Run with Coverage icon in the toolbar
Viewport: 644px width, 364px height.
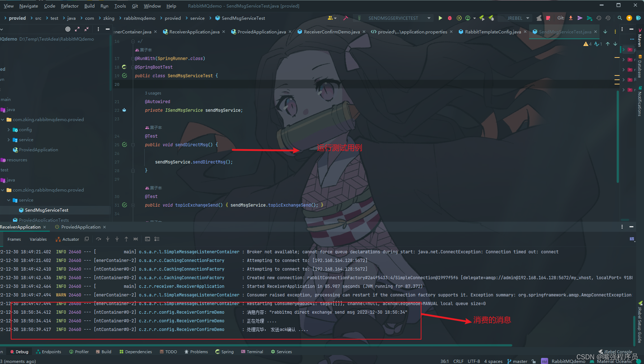tap(459, 18)
